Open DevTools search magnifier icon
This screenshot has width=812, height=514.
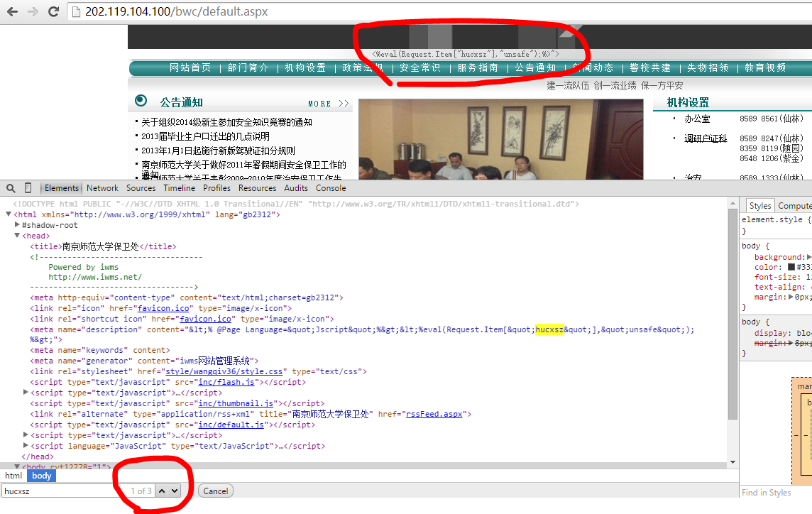(11, 188)
